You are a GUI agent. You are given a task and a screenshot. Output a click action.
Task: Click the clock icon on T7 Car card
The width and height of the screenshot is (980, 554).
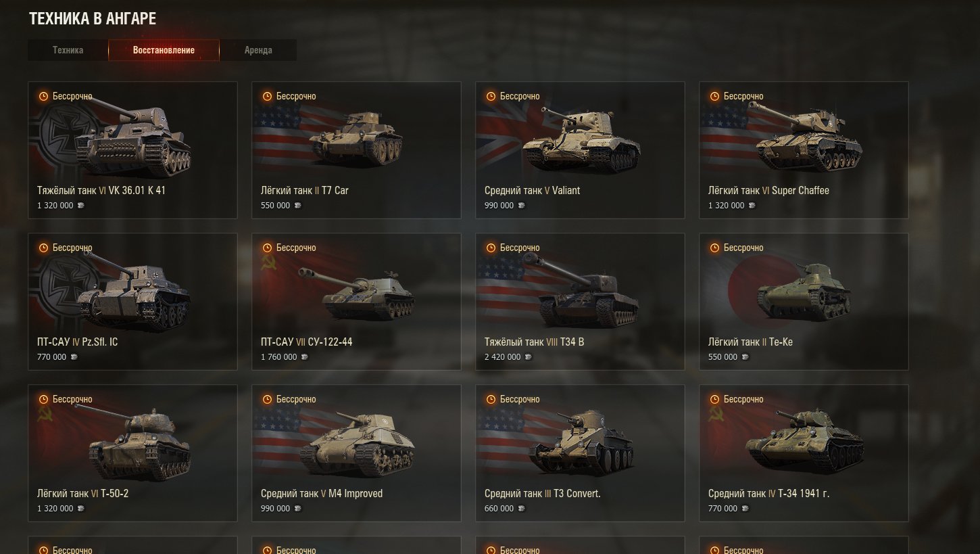point(268,96)
